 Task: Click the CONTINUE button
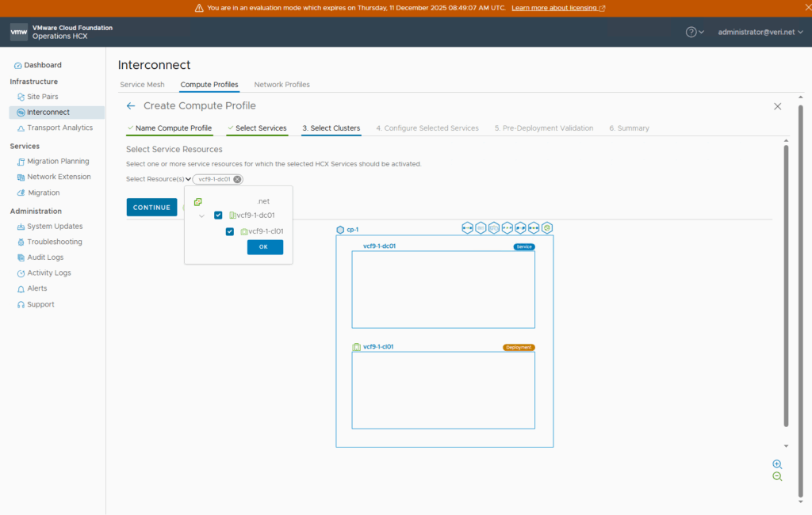click(x=151, y=208)
